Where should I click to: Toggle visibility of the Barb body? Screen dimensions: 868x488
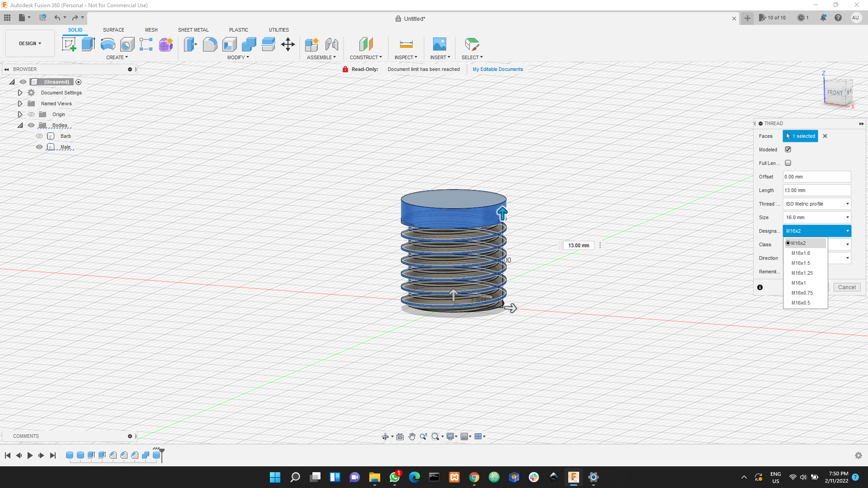click(39, 136)
